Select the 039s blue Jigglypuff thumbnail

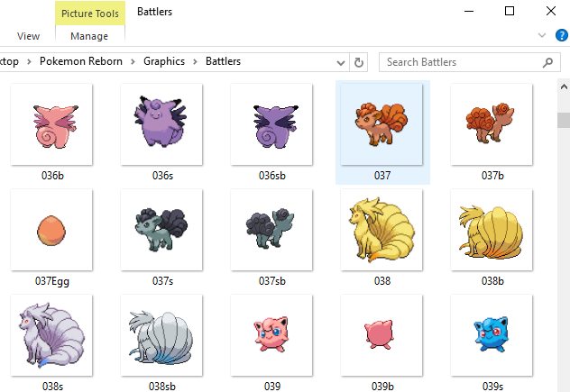pyautogui.click(x=492, y=335)
